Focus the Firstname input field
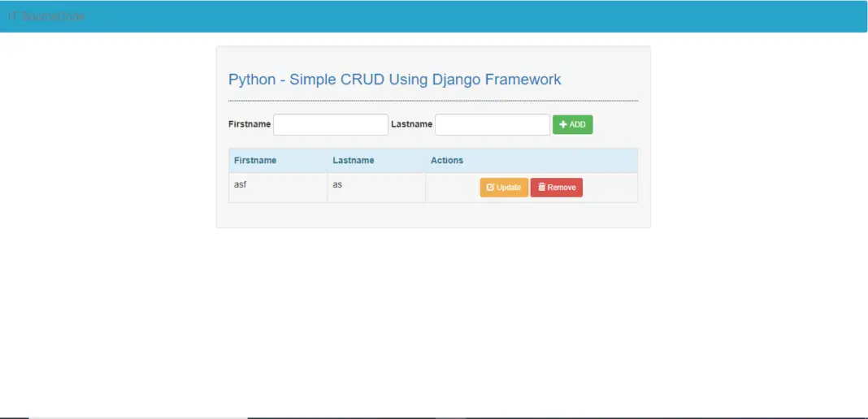This screenshot has width=868, height=419. coord(331,124)
